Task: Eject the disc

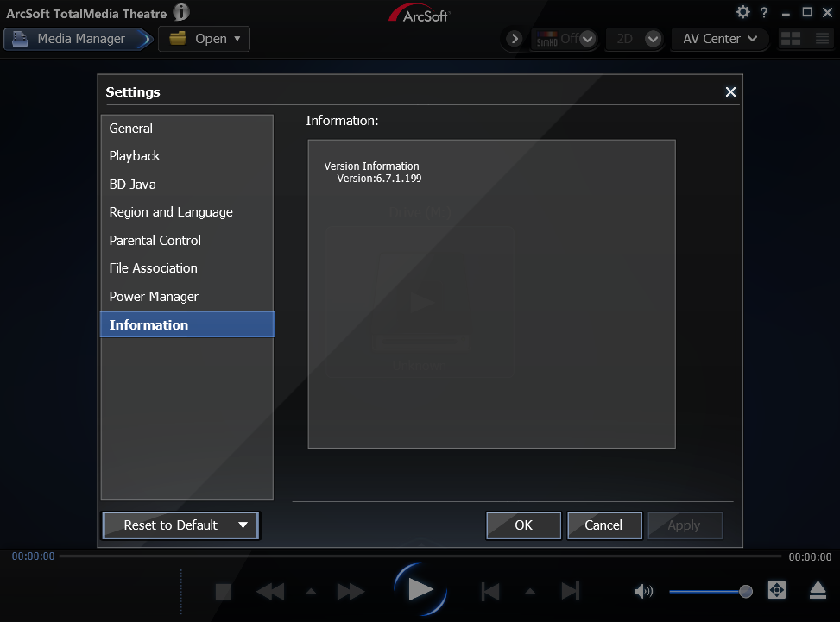Action: coord(818,590)
